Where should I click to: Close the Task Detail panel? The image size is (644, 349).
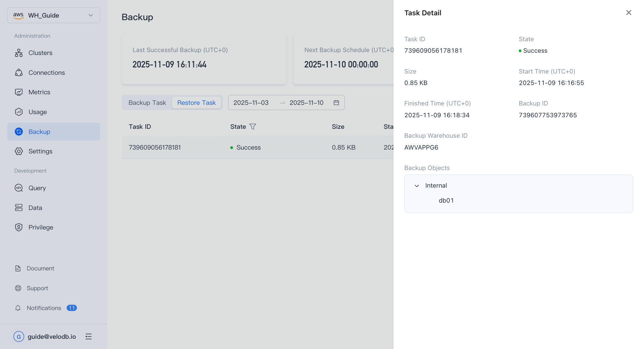(x=628, y=13)
